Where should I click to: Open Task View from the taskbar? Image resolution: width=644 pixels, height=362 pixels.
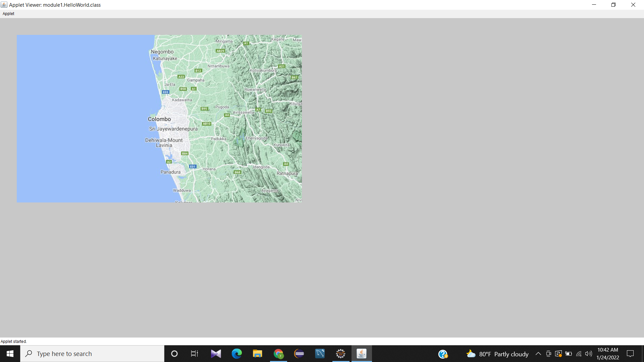(x=194, y=354)
